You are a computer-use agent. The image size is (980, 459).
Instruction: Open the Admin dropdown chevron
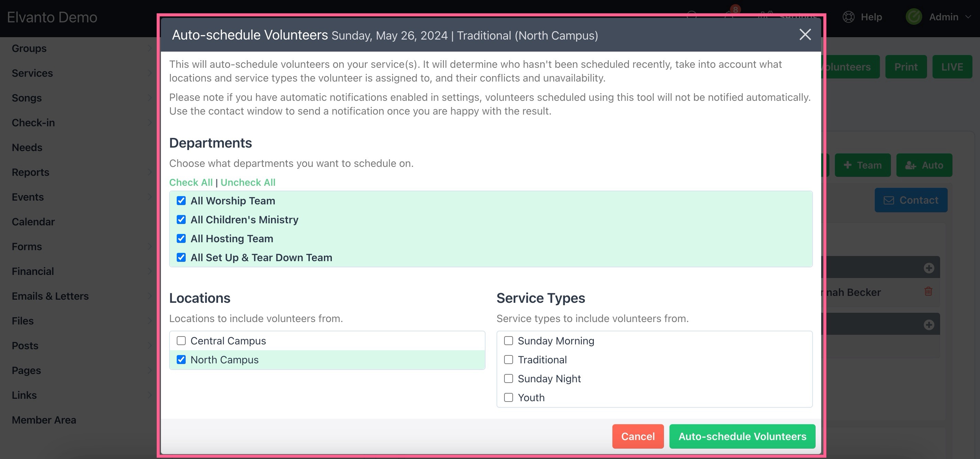(968, 17)
